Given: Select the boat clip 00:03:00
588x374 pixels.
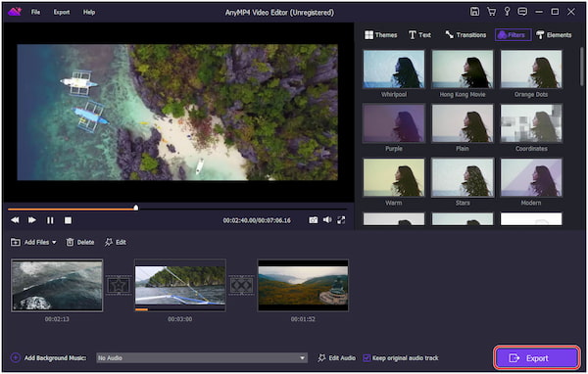Looking at the screenshot, I should pyautogui.click(x=180, y=285).
